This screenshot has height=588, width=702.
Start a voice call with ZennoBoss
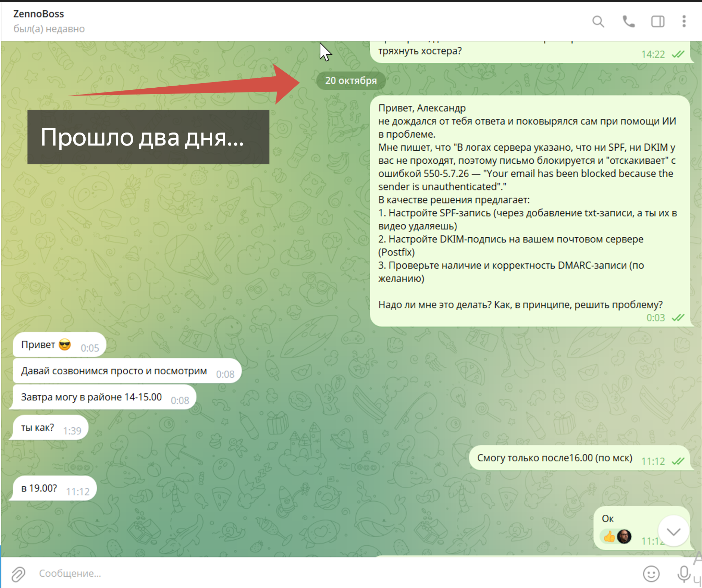628,22
